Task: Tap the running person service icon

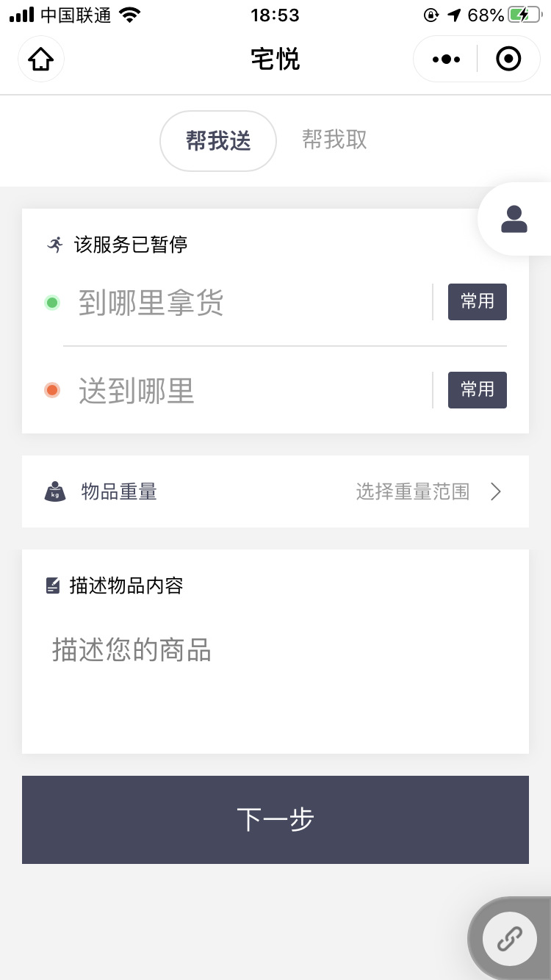Action: pos(55,245)
